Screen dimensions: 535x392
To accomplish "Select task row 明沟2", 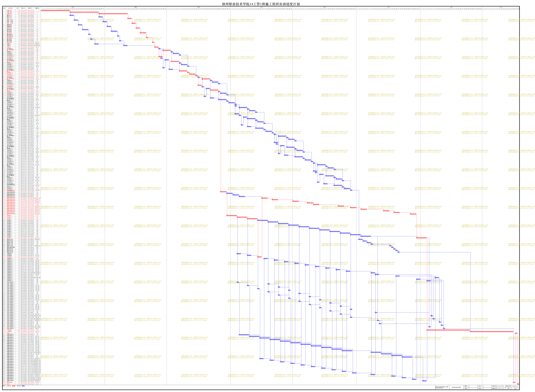I will click(x=22, y=384).
